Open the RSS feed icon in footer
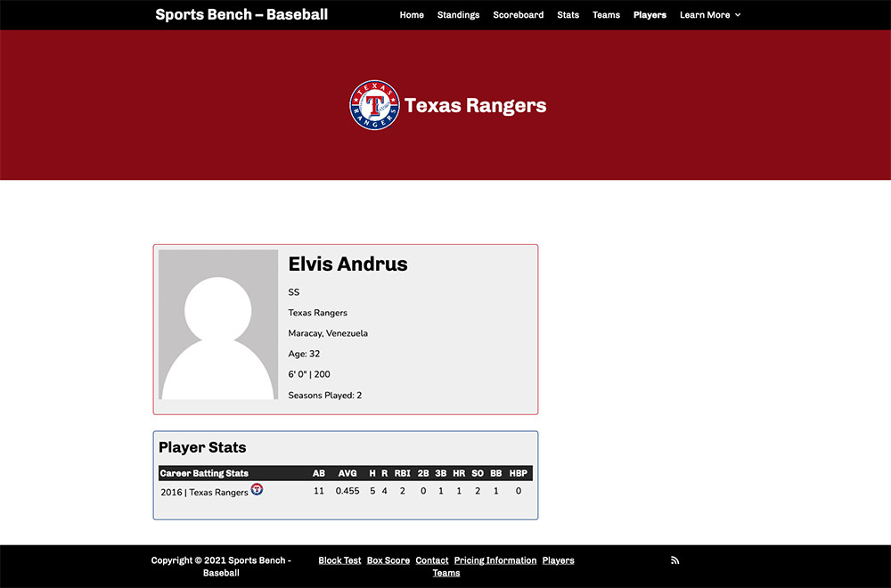The image size is (891, 588). (674, 560)
